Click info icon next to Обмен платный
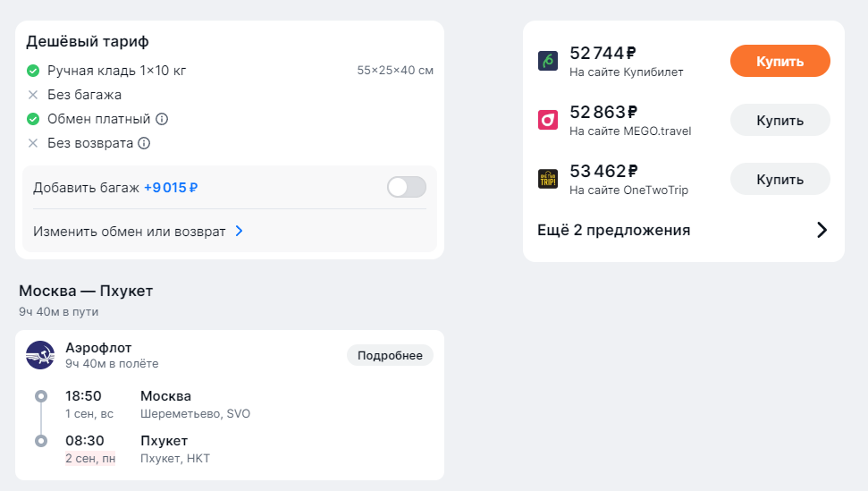The image size is (868, 491). (162, 119)
